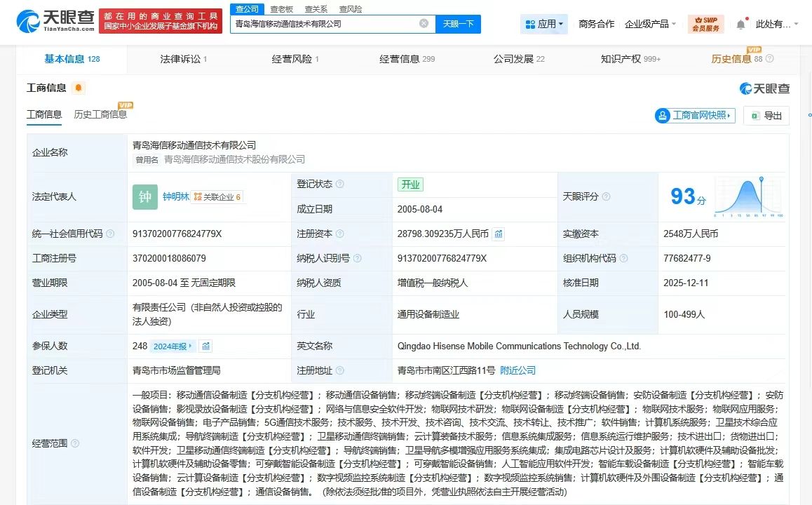Expand the 企业级产品 dropdown
Image resolution: width=812 pixels, height=505 pixels.
point(650,24)
